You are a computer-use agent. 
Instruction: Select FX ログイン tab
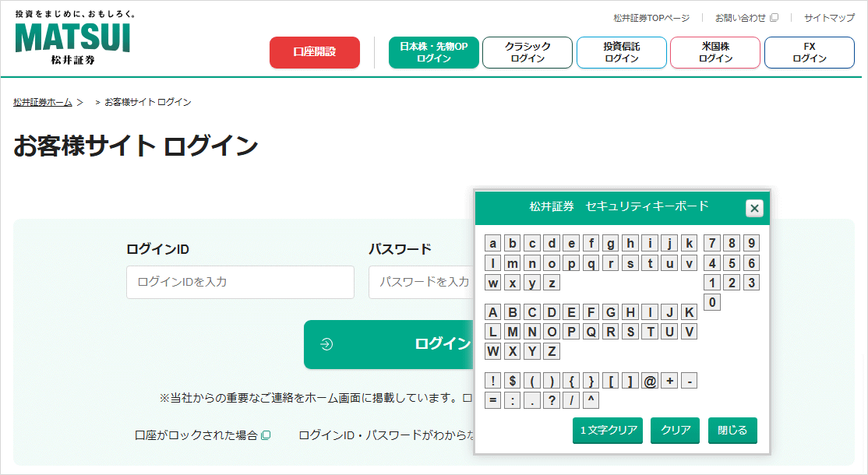tap(810, 52)
